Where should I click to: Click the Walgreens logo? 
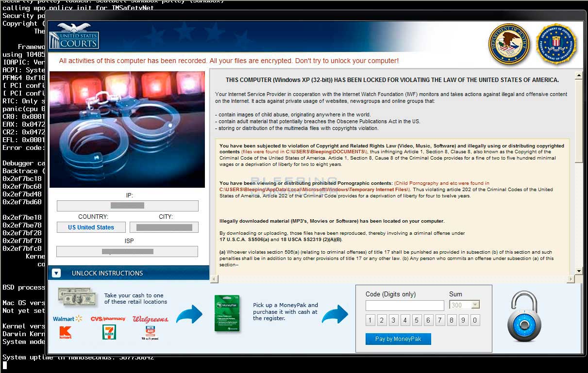click(150, 319)
